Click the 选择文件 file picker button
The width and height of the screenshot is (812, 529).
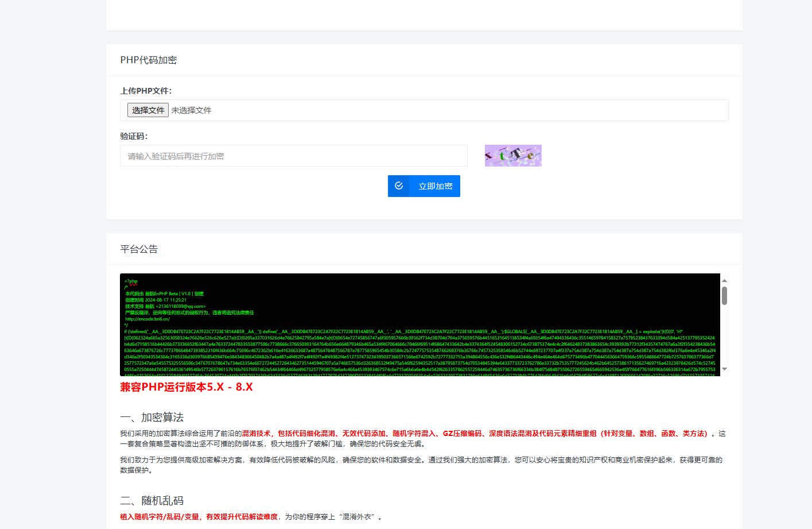point(147,110)
